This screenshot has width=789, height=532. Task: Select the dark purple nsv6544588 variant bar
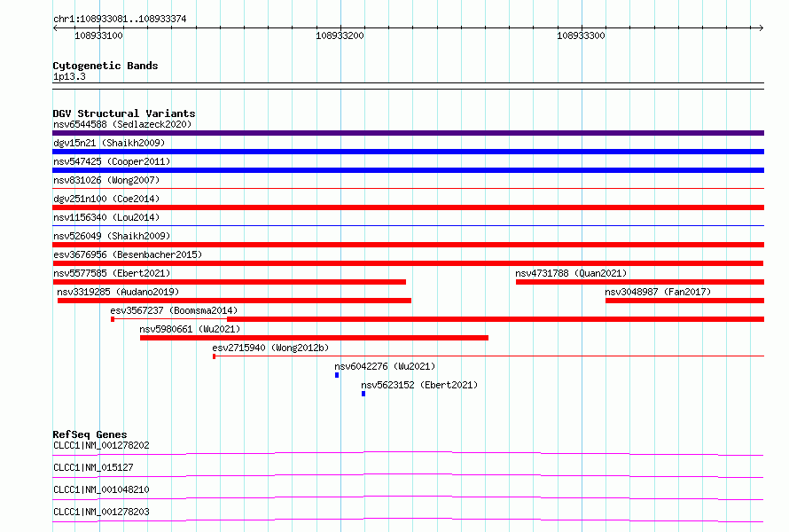(x=408, y=133)
